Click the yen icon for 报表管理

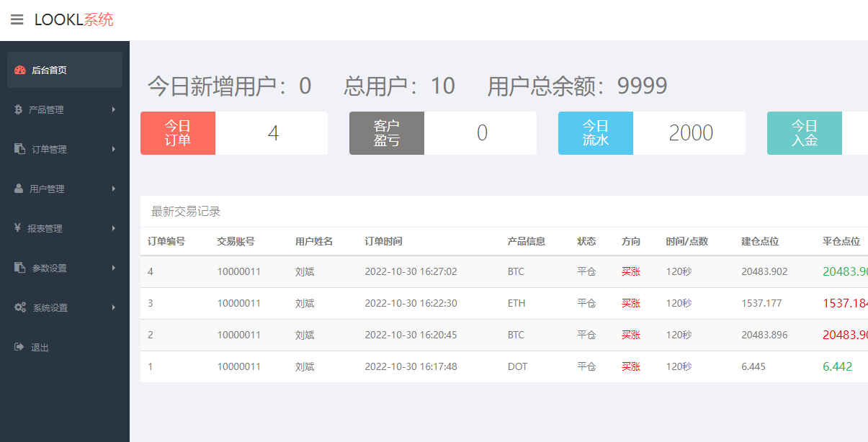click(x=18, y=228)
